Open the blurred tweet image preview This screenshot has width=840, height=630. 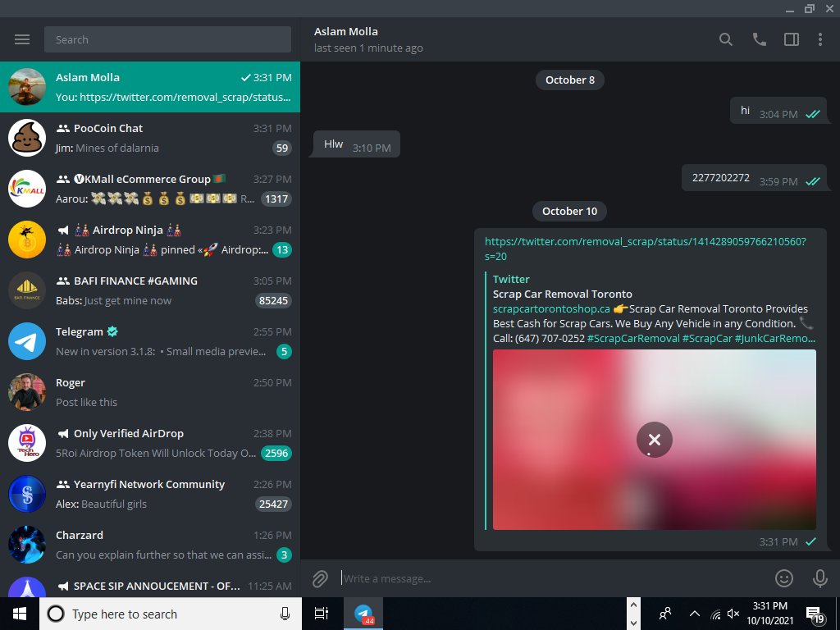click(x=654, y=440)
